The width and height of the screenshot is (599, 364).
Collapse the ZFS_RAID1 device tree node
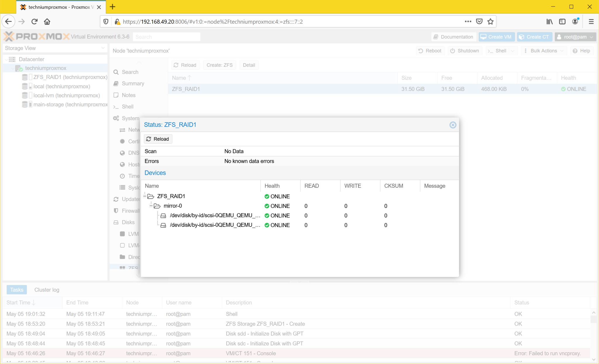(x=145, y=196)
